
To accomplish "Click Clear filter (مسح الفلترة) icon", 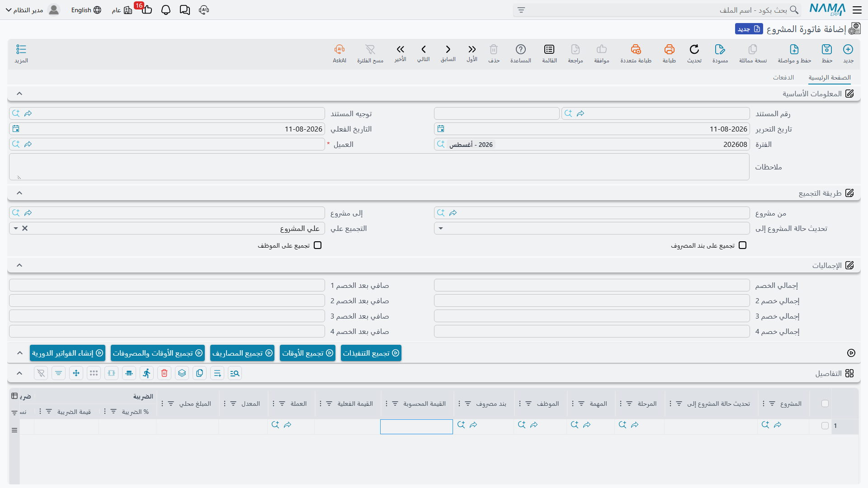I will point(370,49).
